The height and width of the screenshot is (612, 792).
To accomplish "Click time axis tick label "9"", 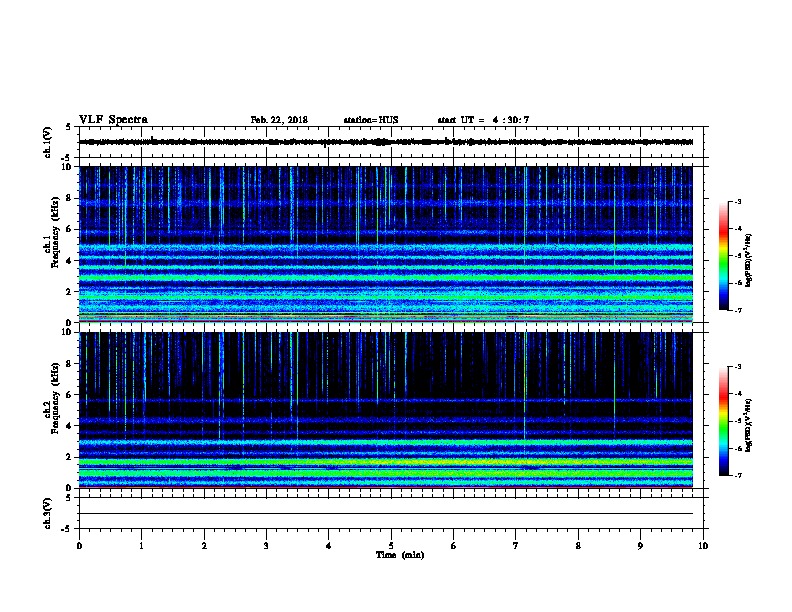I will point(640,546).
